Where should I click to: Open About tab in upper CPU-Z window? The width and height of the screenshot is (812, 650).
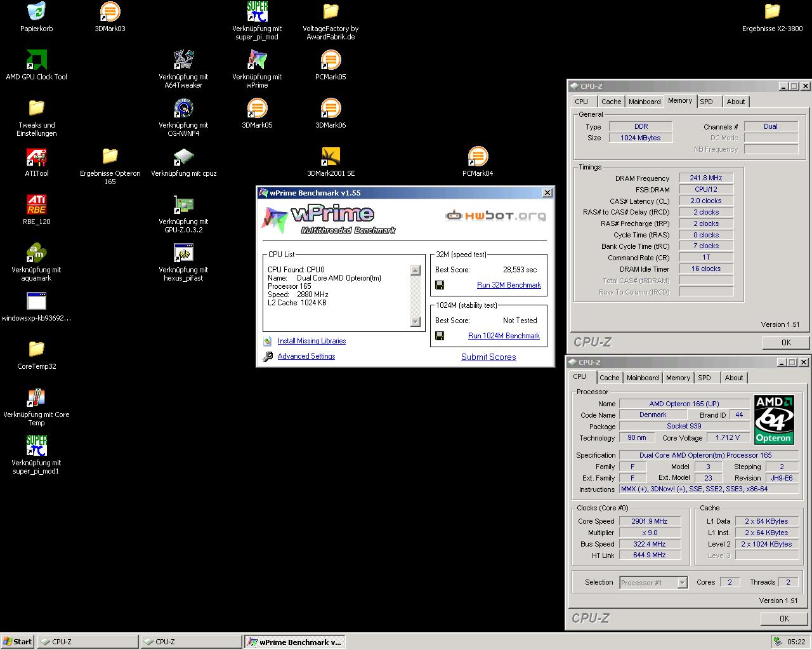click(x=736, y=102)
